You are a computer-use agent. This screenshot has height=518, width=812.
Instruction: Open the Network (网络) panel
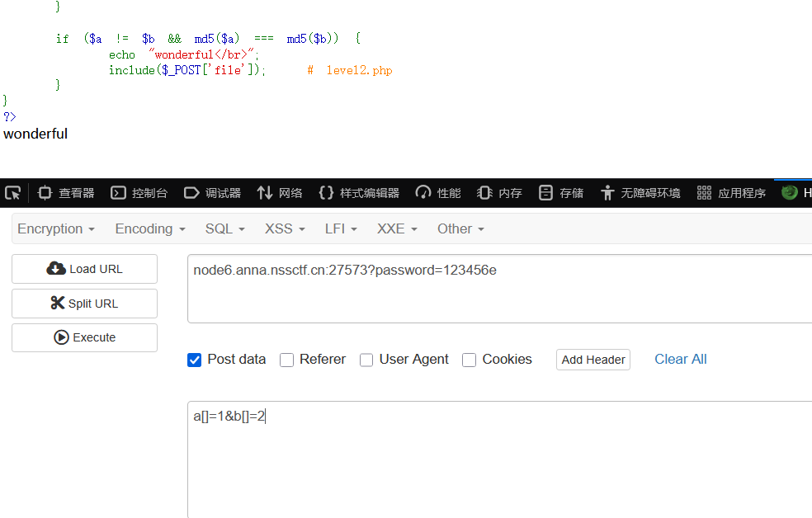pyautogui.click(x=281, y=193)
